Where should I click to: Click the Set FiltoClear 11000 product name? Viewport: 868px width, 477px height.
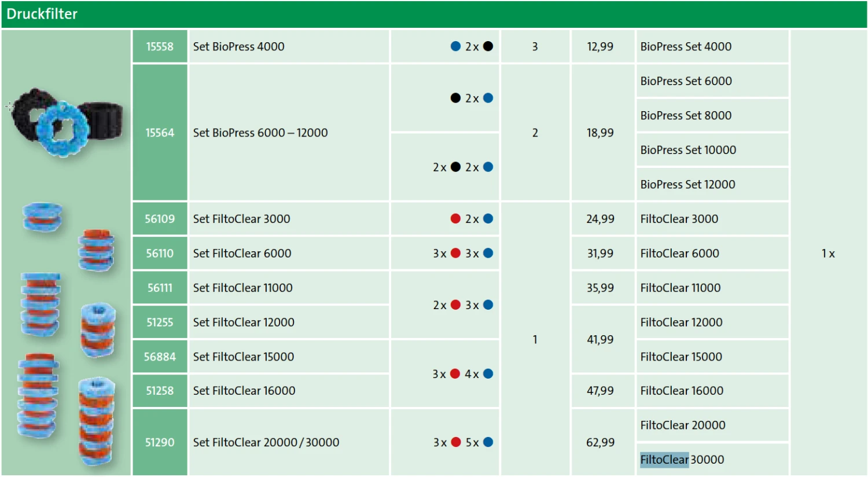[x=243, y=288]
